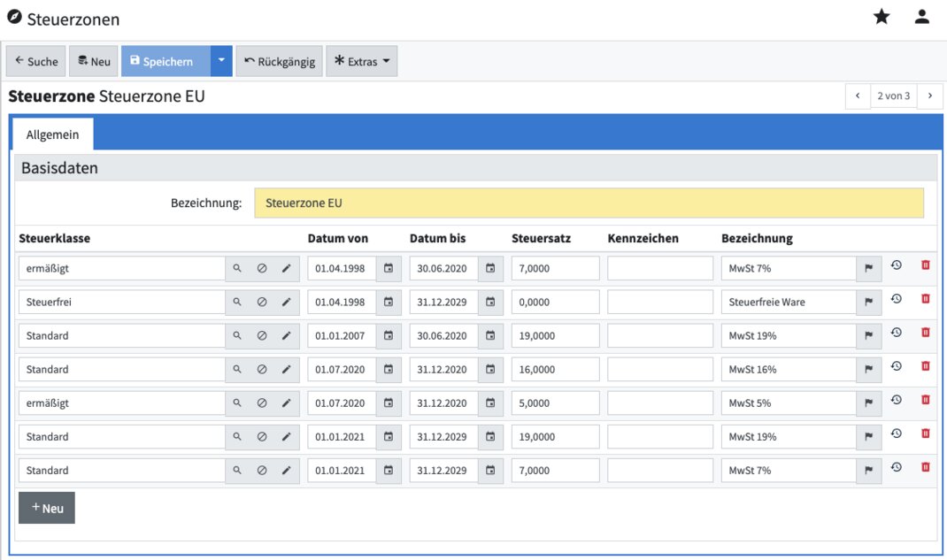Clear Steuerklasse in the Steuerfrei row
Viewport: 947px width, 560px height.
coord(262,303)
